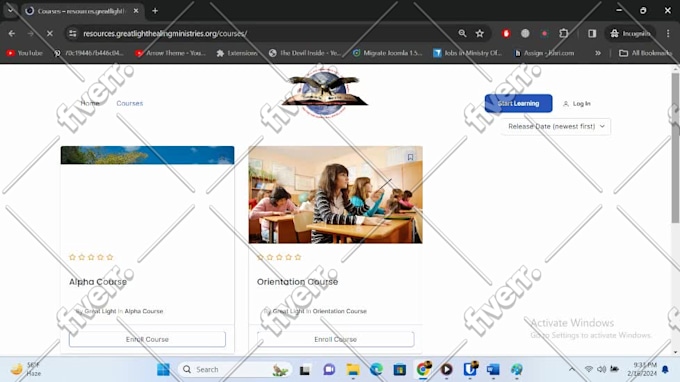Open the red shield extension icon
Screen dimensions: 680x382
pyautogui.click(x=506, y=33)
